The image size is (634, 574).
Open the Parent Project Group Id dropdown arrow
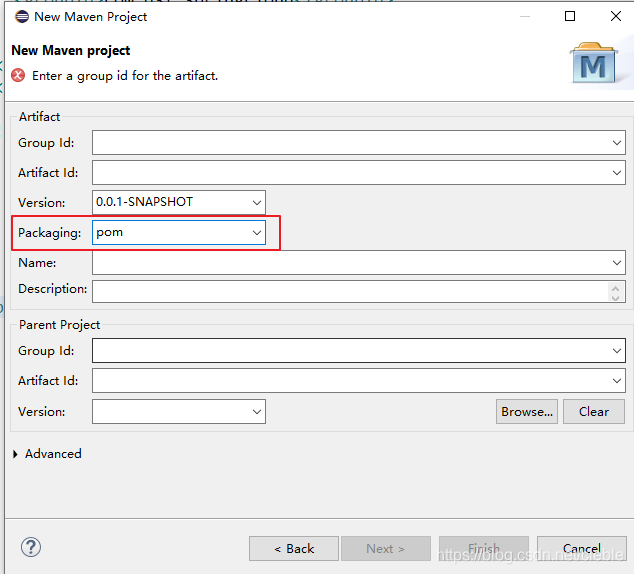[617, 351]
